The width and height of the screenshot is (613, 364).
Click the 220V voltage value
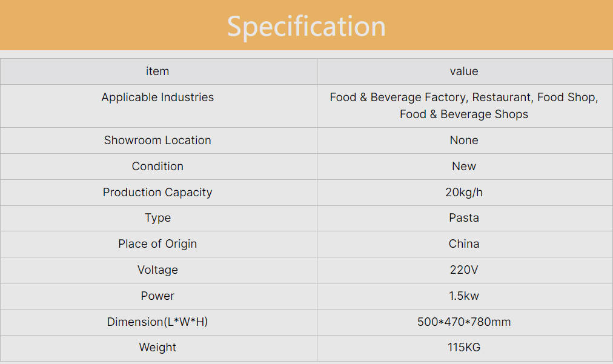coord(464,270)
